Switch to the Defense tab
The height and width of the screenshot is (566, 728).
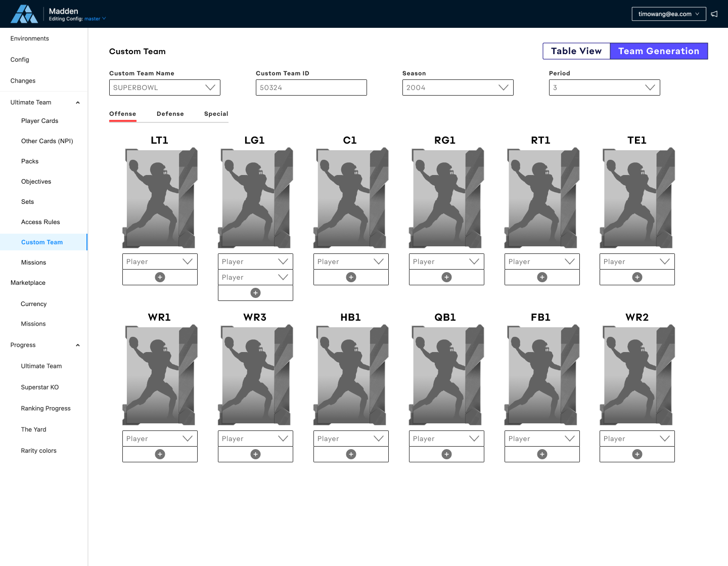[x=170, y=114]
